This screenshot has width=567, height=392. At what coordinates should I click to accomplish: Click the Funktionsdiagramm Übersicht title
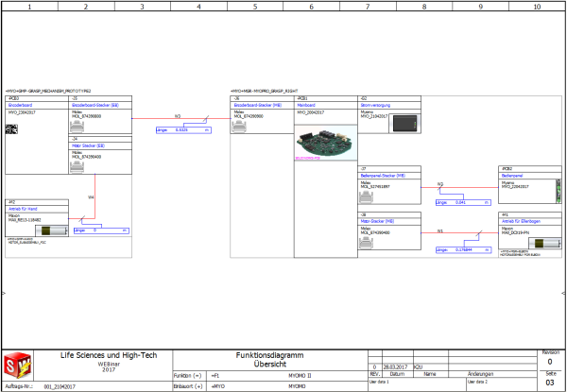270,360
